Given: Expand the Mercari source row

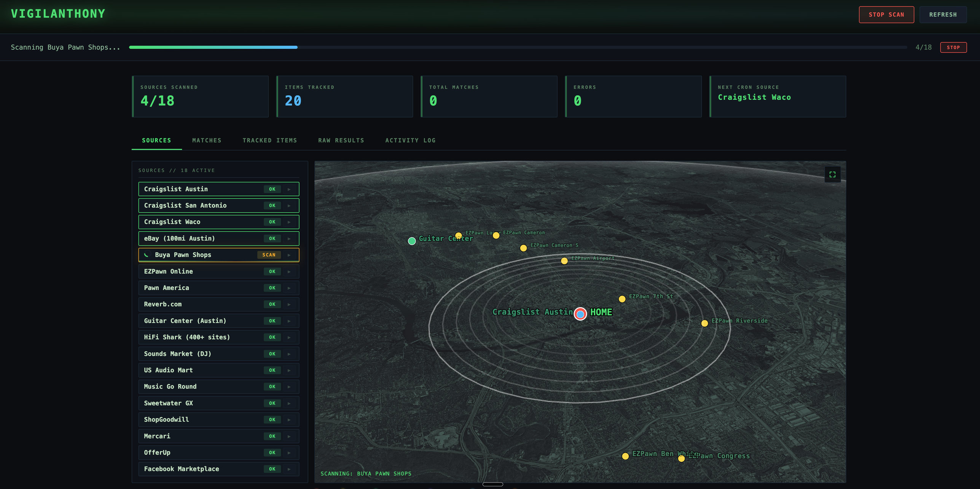Looking at the screenshot, I should [x=289, y=436].
